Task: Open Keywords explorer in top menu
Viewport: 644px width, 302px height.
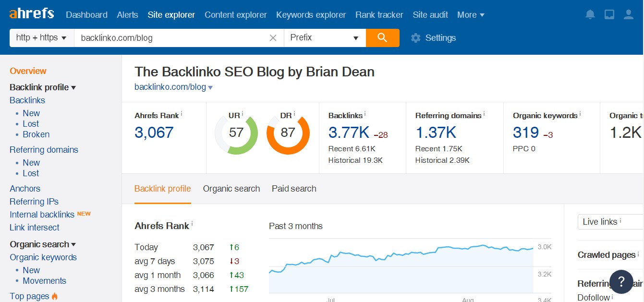Action: point(311,15)
